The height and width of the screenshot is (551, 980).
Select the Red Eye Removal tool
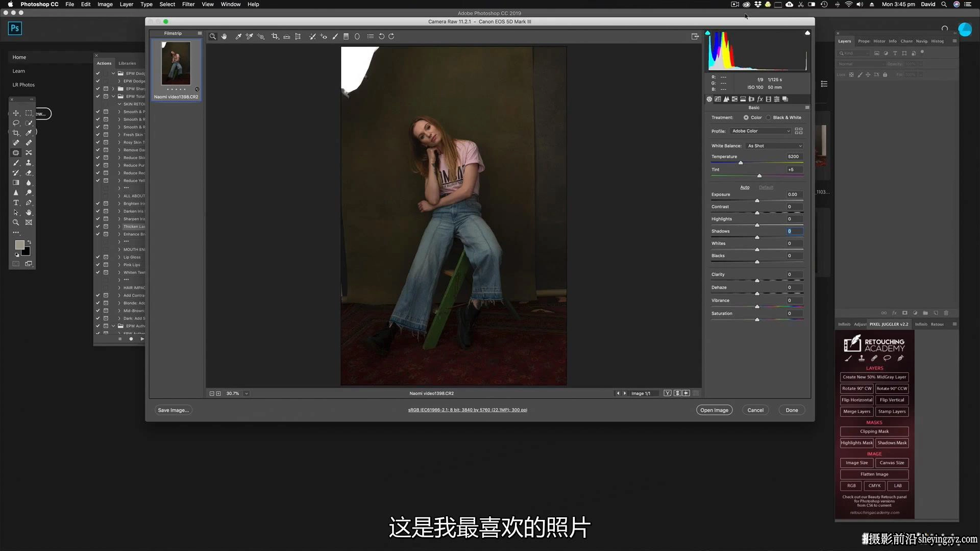pyautogui.click(x=324, y=36)
